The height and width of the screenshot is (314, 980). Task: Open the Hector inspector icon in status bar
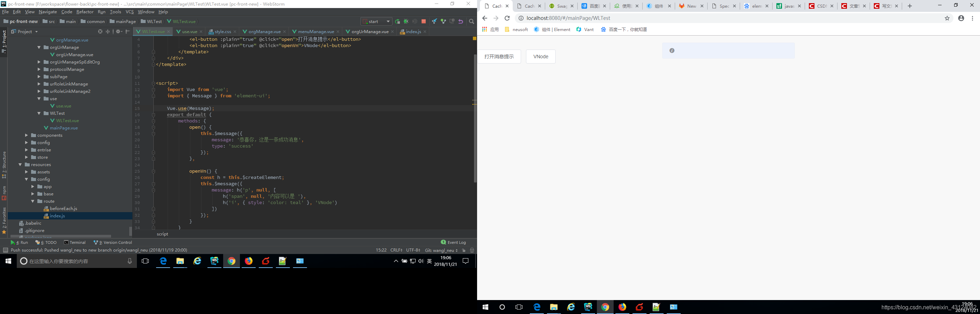click(472, 250)
